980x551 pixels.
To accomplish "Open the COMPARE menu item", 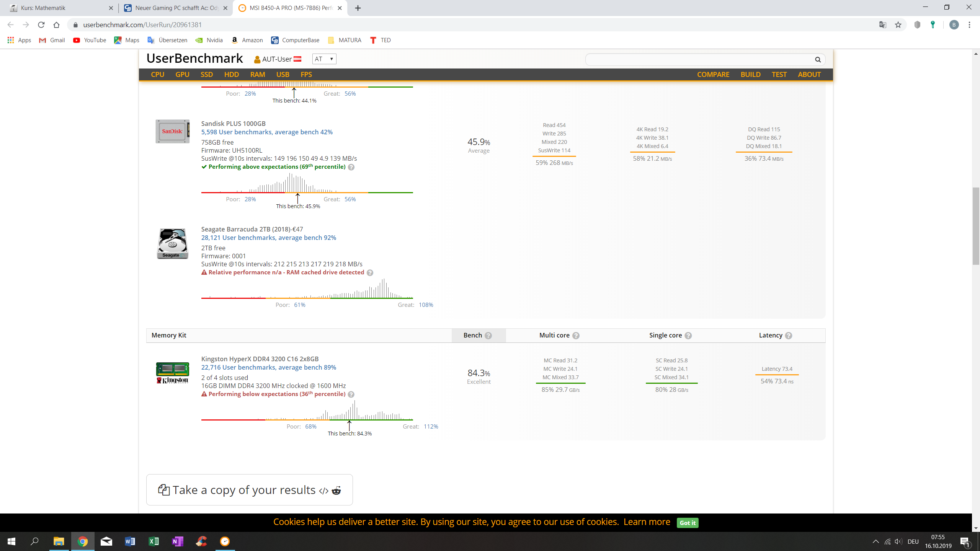I will pyautogui.click(x=713, y=75).
